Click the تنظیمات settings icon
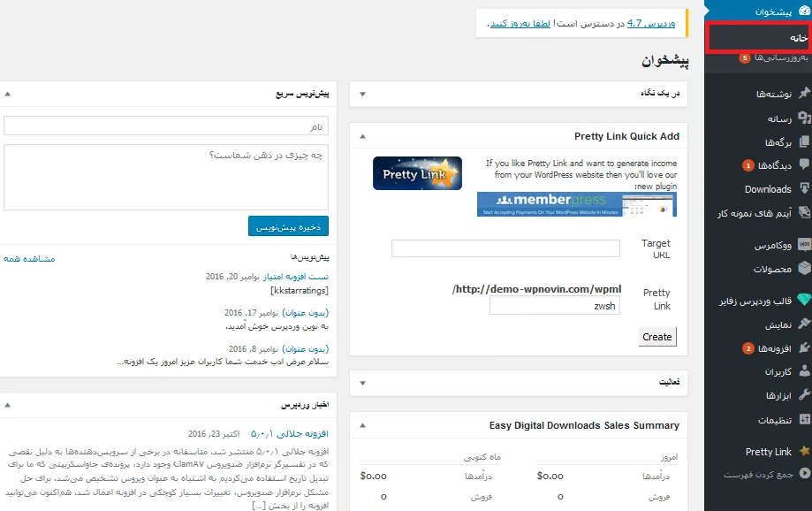 click(x=804, y=419)
